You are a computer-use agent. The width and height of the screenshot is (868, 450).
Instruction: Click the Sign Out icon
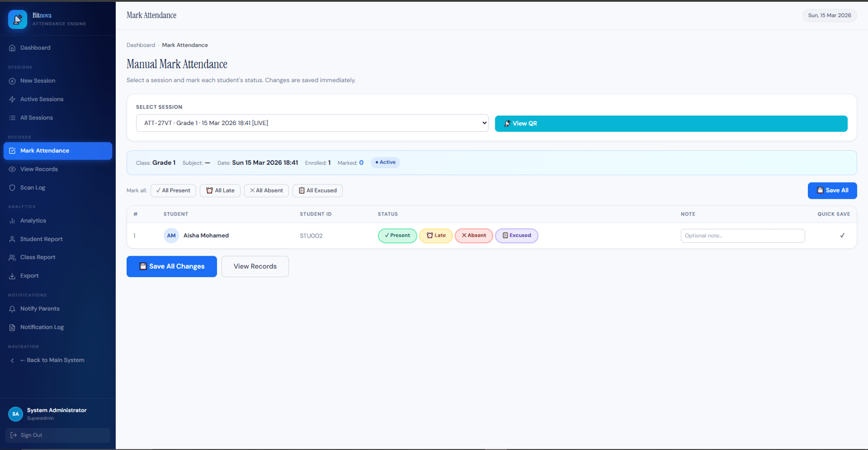point(13,435)
